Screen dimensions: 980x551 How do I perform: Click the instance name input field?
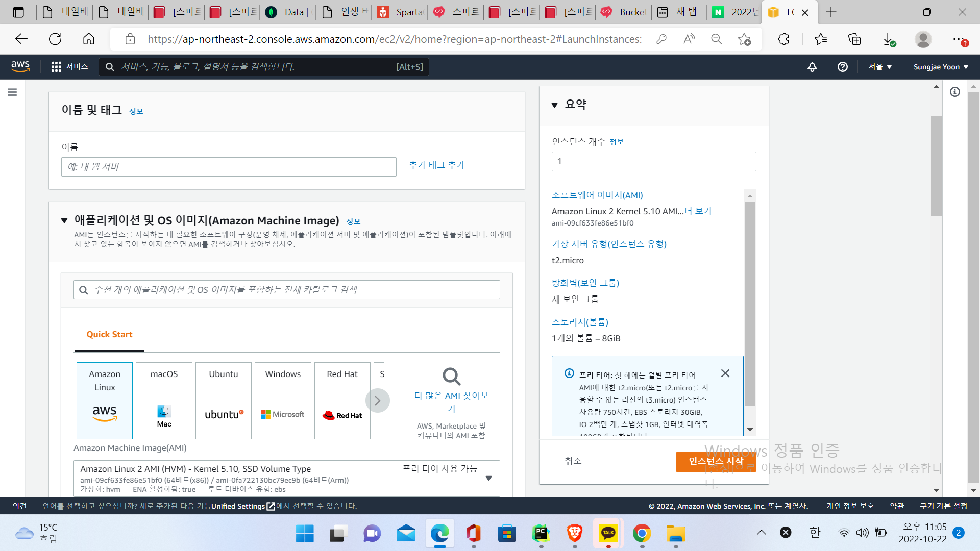pyautogui.click(x=229, y=167)
